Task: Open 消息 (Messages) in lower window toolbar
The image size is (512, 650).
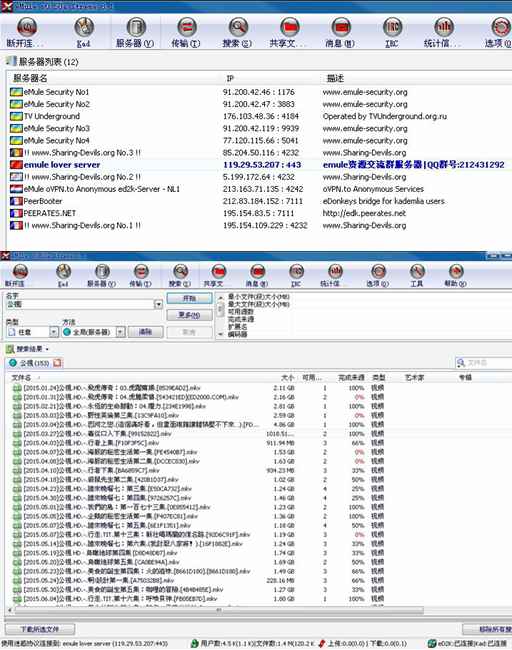Action: click(x=257, y=276)
